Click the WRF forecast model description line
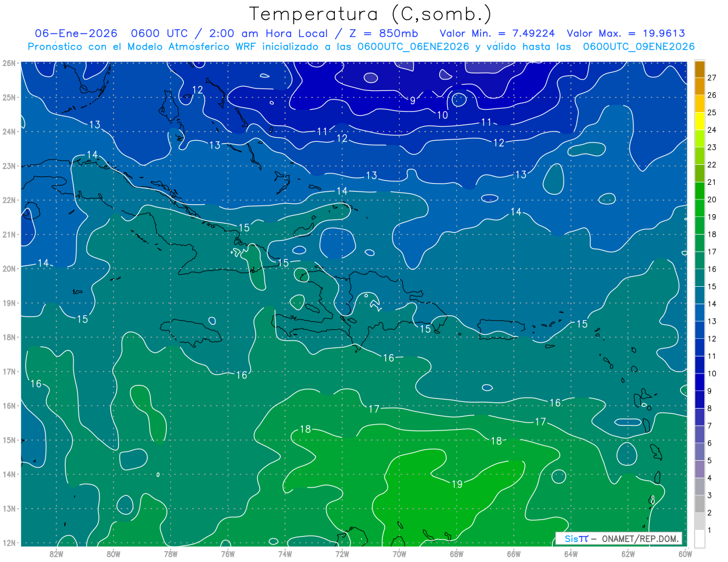The height and width of the screenshot is (562, 728). point(362,47)
